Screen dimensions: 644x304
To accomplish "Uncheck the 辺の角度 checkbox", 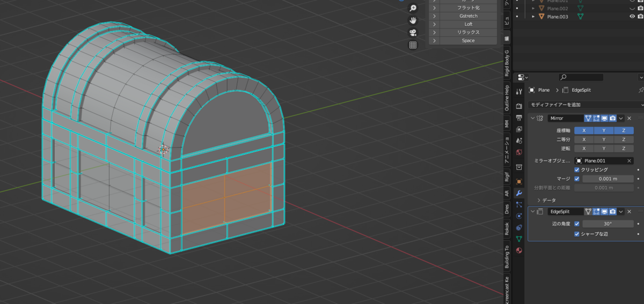I will [577, 224].
